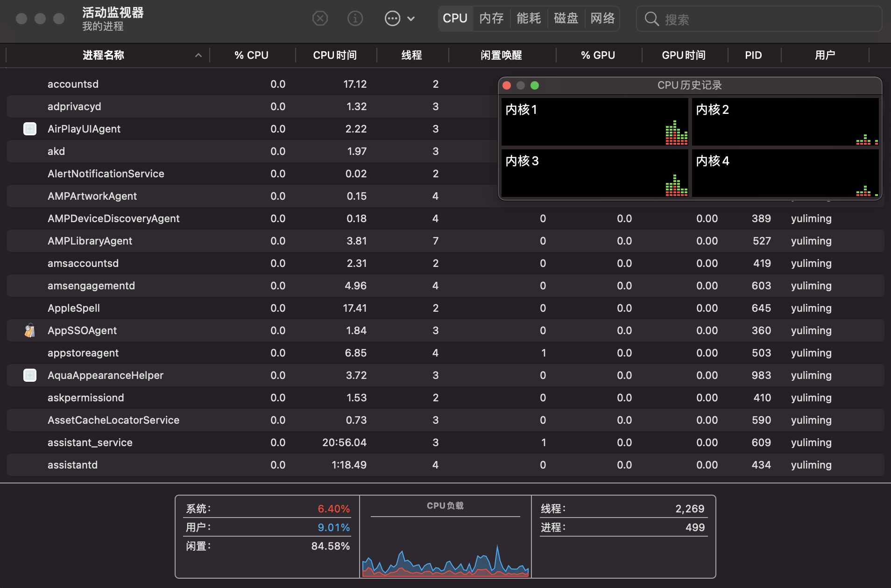Viewport: 891px width, 588px height.
Task: Switch to the 网络 tab
Action: pos(602,19)
